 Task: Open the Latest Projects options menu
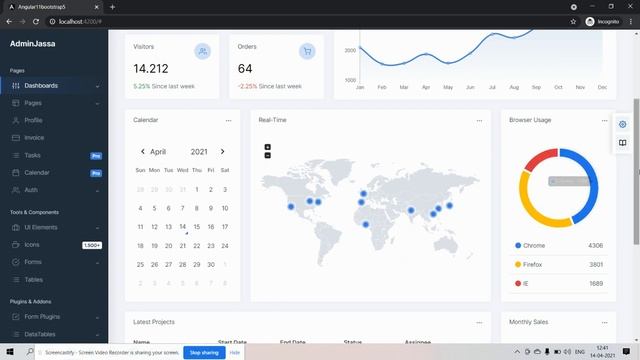point(479,322)
